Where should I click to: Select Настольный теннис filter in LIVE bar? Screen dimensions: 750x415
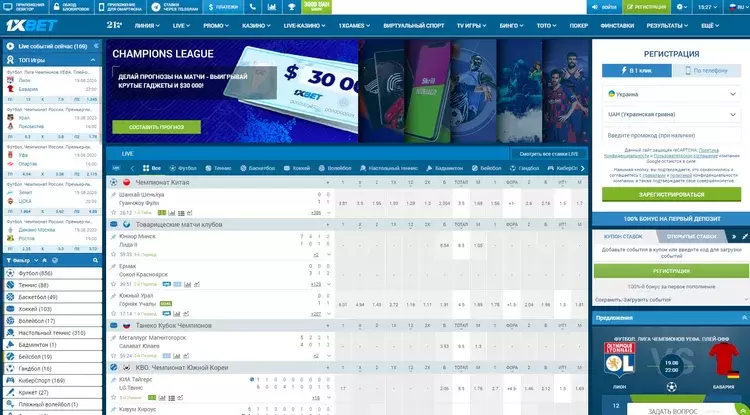tap(388, 168)
